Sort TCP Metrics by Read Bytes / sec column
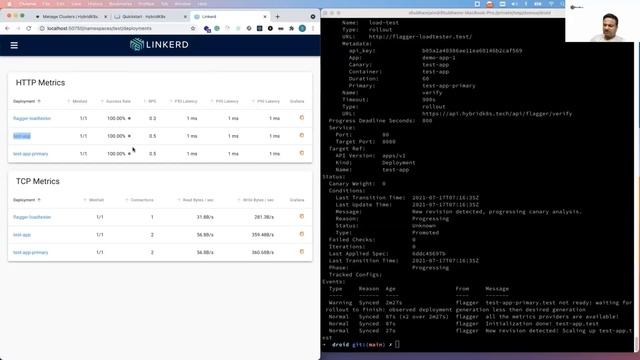The width and height of the screenshot is (640, 360). [196, 200]
